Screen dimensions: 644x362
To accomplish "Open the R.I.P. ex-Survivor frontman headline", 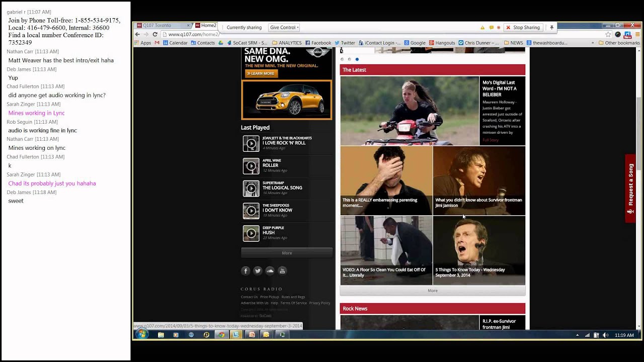I will click(x=499, y=324).
